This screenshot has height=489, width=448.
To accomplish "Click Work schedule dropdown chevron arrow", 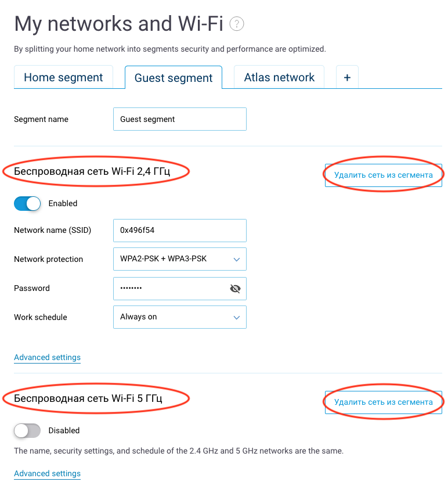I will tap(237, 318).
